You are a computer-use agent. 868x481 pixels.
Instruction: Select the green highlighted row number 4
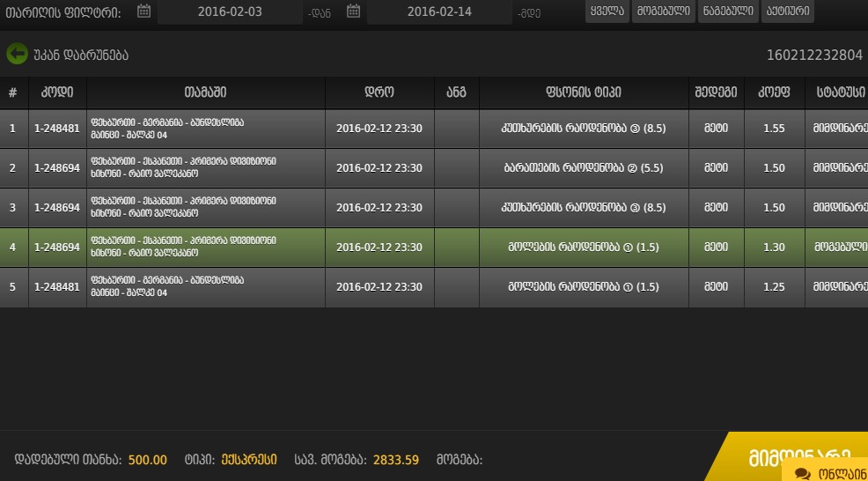pyautogui.click(x=434, y=248)
